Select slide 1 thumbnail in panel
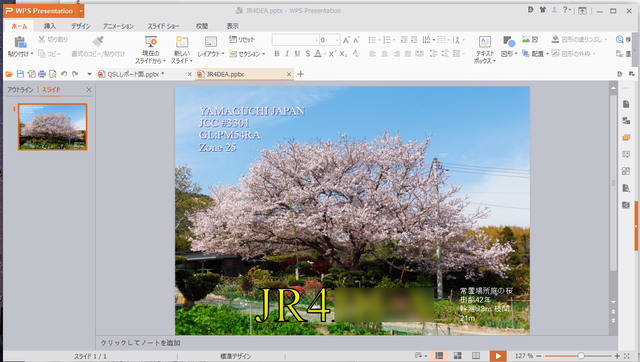640x362 pixels. [x=53, y=127]
